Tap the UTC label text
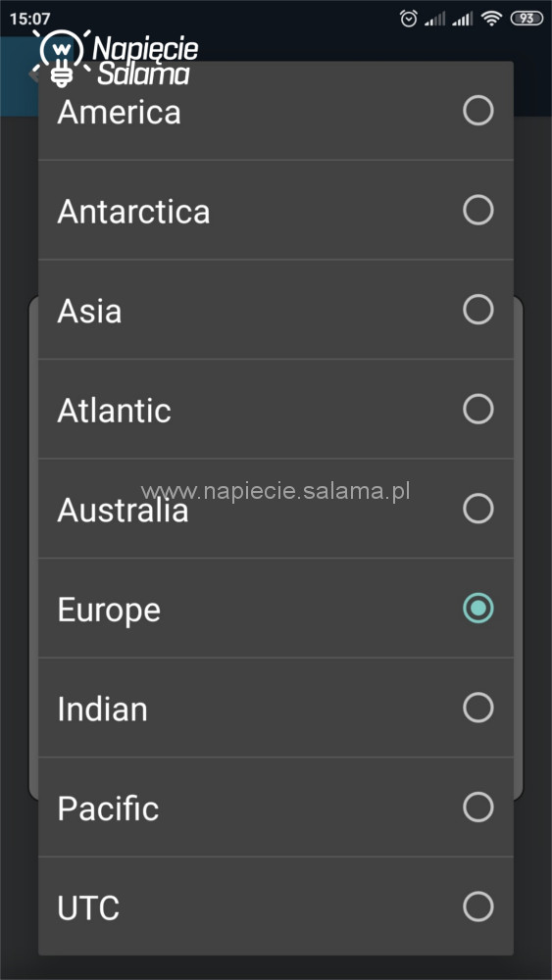Viewport: 552px width, 980px height. 88,908
